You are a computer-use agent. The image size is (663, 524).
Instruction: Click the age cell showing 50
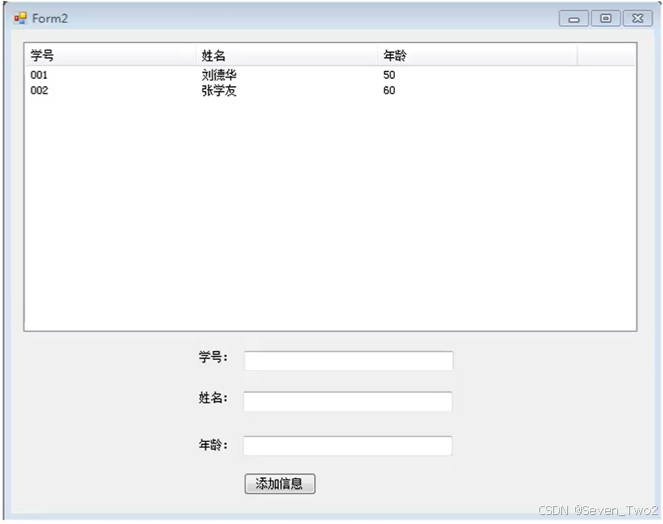point(389,75)
